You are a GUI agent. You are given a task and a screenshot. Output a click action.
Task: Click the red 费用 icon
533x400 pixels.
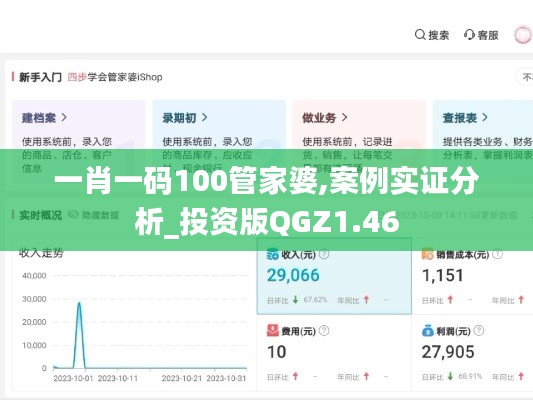click(273, 330)
